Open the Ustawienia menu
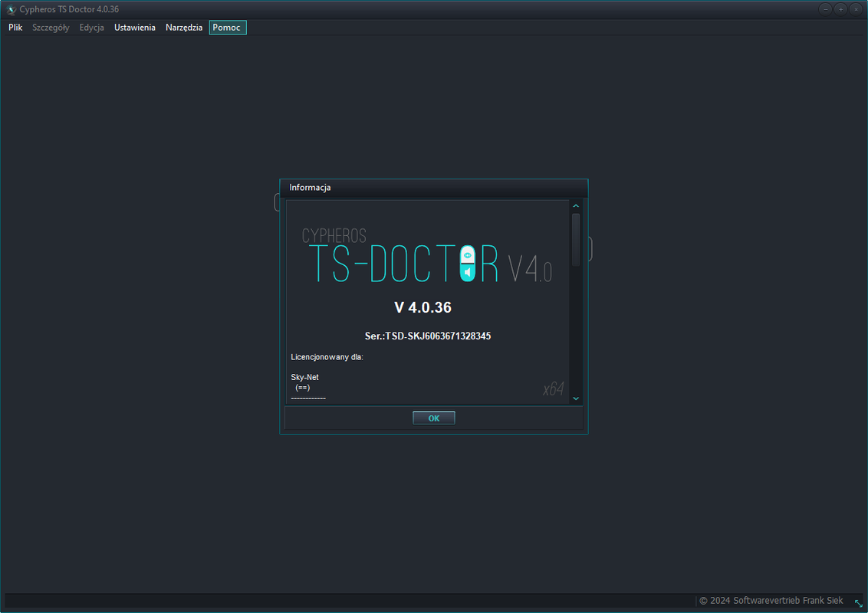This screenshot has width=868, height=613. tap(134, 27)
